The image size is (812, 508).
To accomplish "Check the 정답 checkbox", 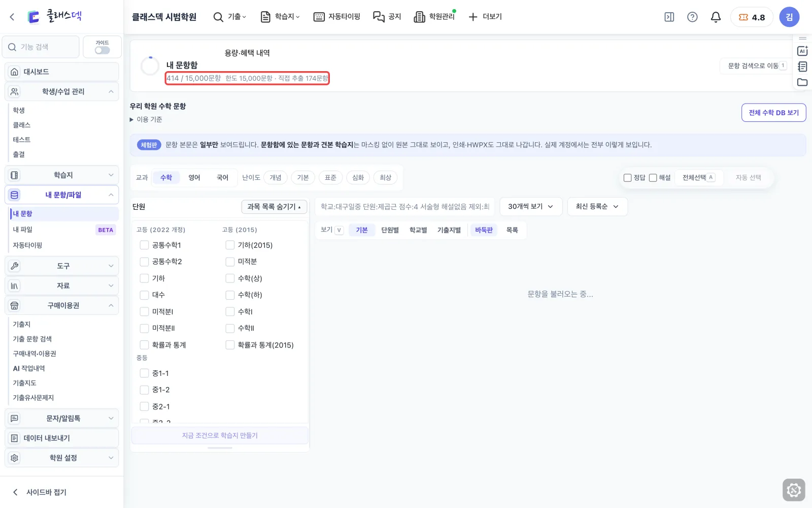I will 627,178.
